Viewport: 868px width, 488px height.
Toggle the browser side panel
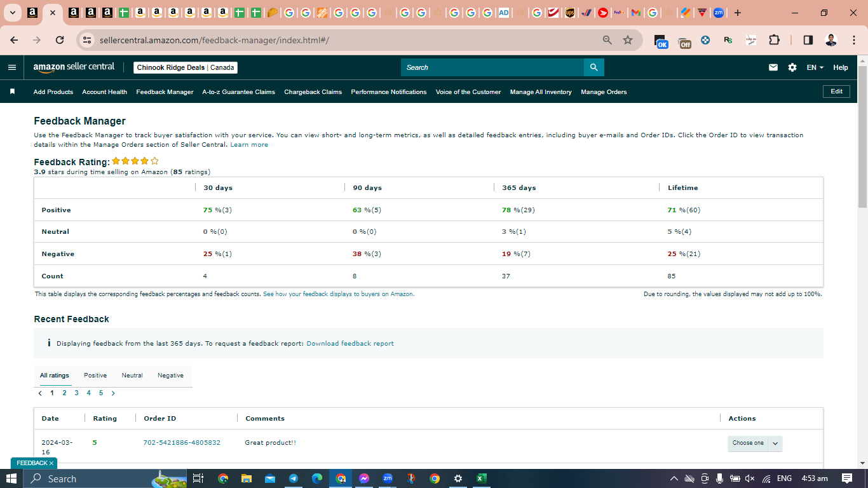808,40
